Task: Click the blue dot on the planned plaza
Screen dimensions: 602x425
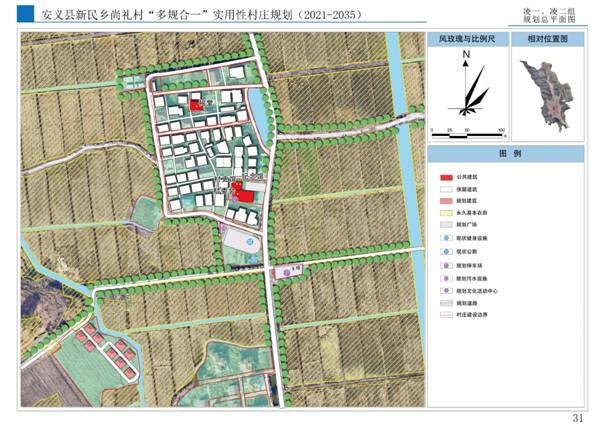Action: 251,241
